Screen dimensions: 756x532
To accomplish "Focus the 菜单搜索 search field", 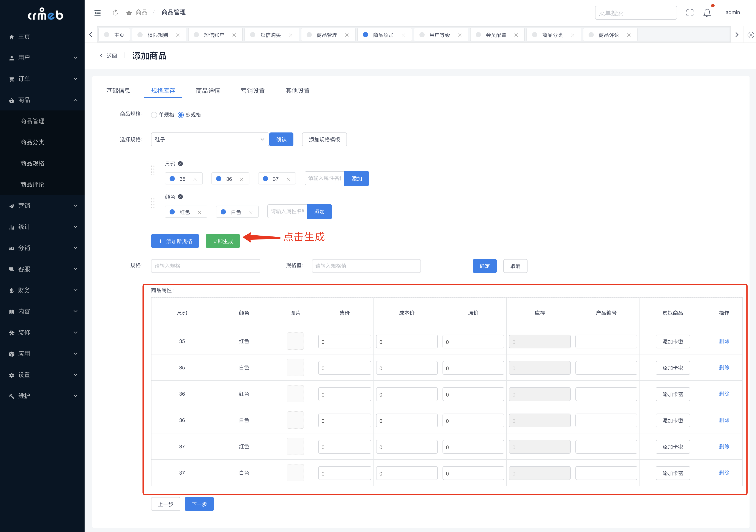I will click(636, 13).
